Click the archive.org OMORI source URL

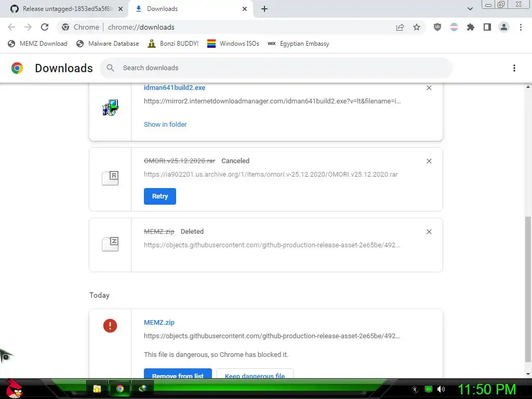271,175
